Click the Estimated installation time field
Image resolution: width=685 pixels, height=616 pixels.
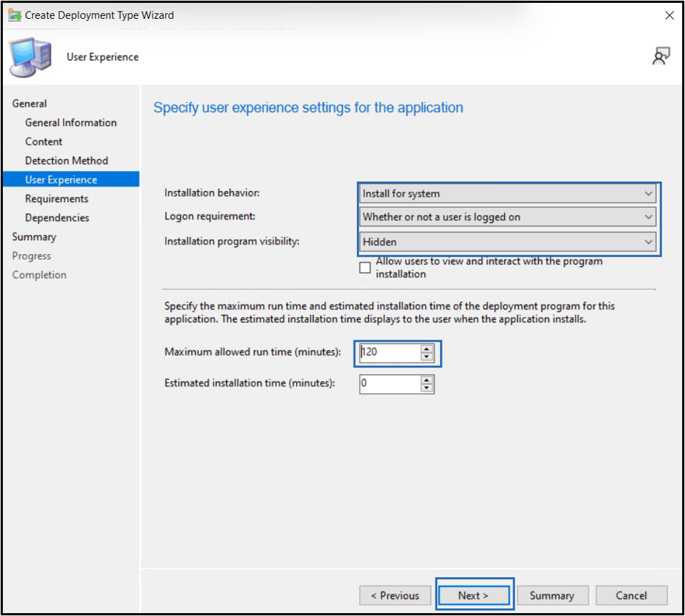tap(390, 384)
